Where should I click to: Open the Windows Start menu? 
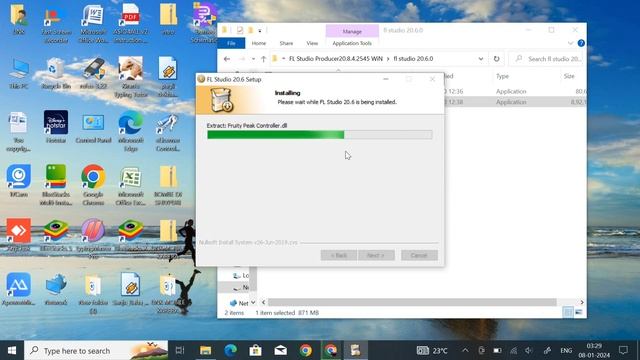[x=12, y=350]
